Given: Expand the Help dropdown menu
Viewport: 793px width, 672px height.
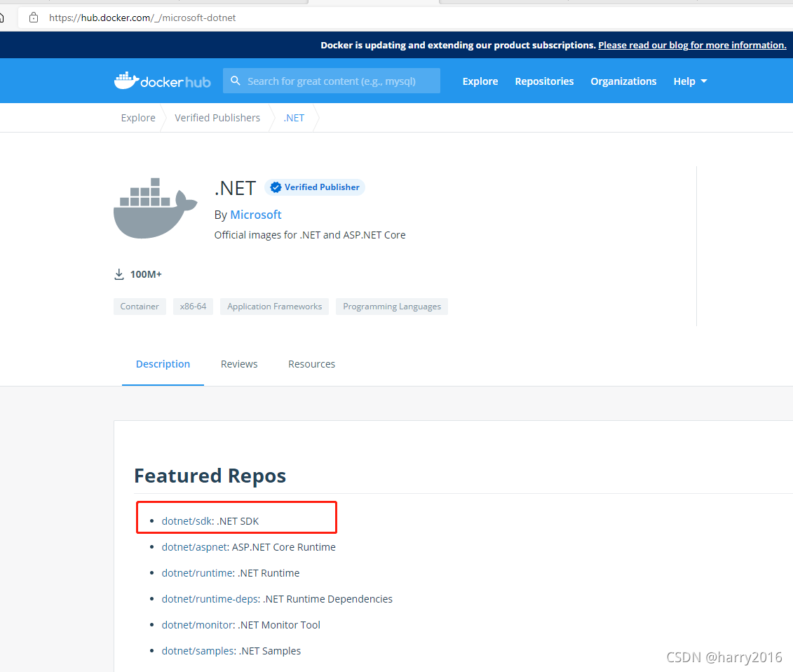Looking at the screenshot, I should click(x=690, y=81).
